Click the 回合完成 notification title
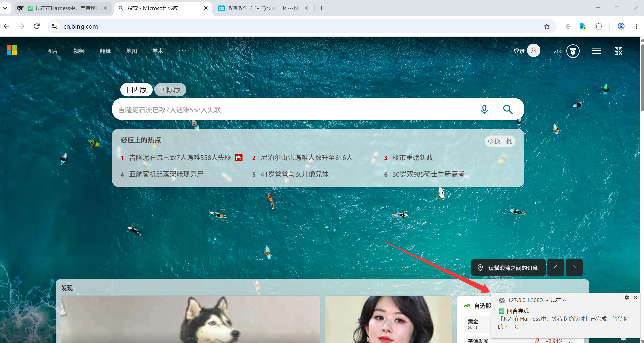This screenshot has height=343, width=644. tap(518, 311)
